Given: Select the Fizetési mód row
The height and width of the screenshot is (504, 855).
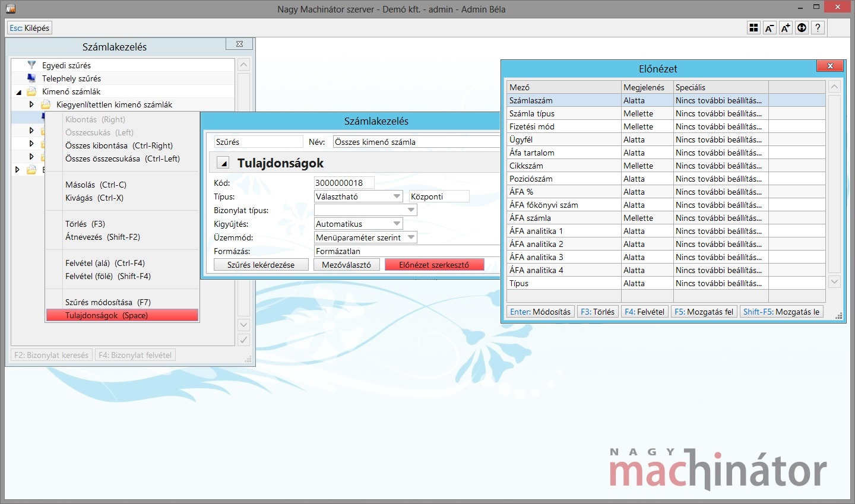Looking at the screenshot, I should tap(666, 126).
